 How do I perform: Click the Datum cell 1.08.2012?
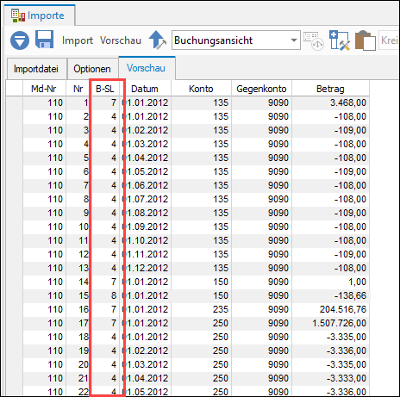click(x=146, y=213)
